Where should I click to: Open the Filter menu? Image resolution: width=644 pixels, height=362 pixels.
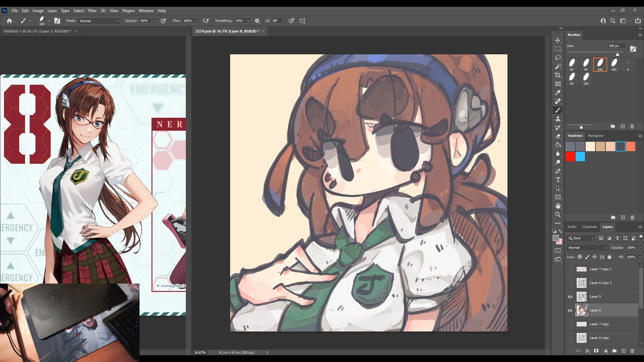pos(92,11)
